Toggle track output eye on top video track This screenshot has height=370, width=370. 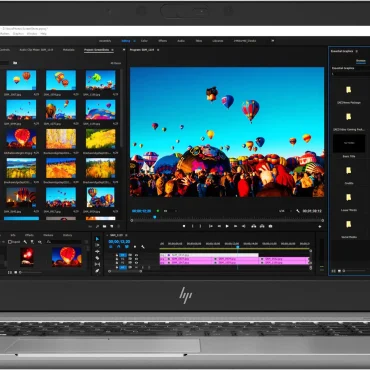pyautogui.click(x=136, y=255)
